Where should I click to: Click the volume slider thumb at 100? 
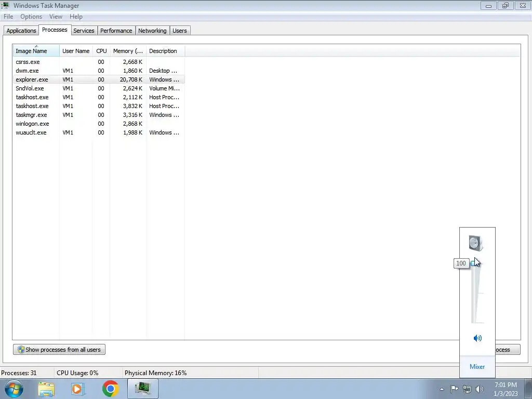[x=475, y=263]
